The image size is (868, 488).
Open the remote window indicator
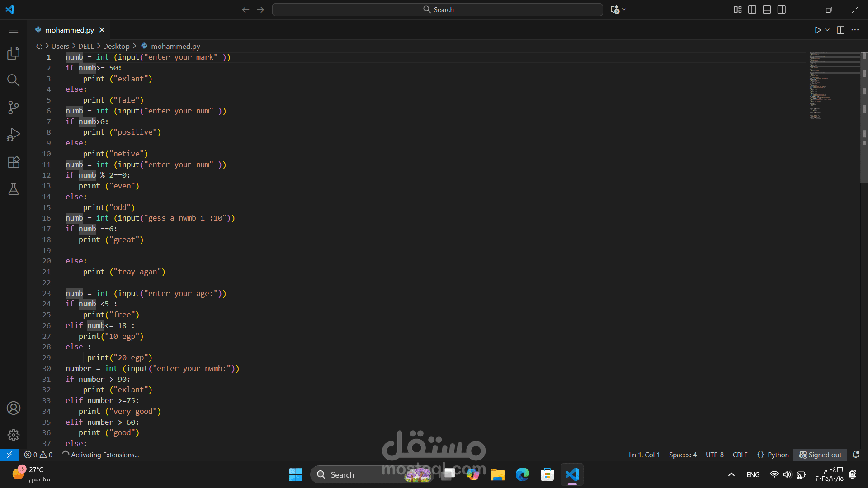click(x=9, y=455)
